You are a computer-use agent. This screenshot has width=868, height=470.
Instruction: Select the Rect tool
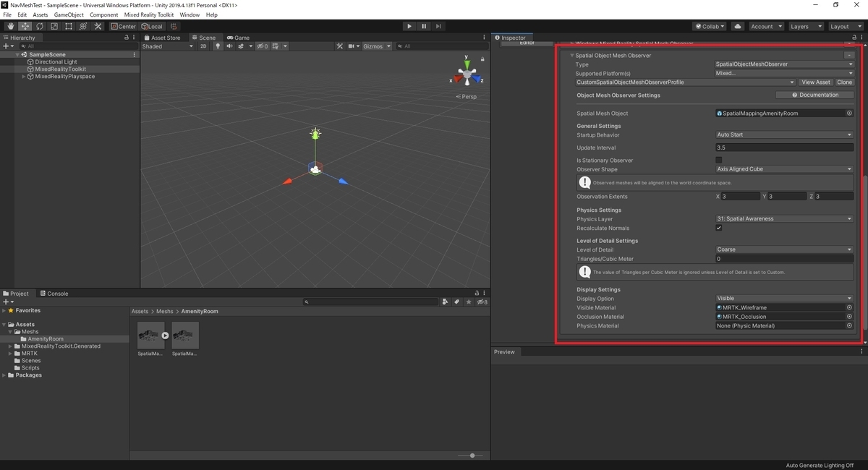coord(68,26)
